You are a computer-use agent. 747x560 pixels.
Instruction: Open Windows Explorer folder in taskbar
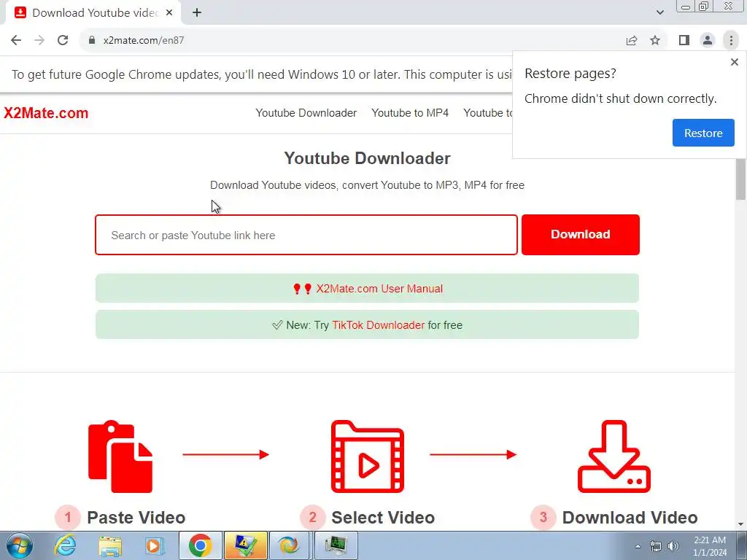click(110, 545)
